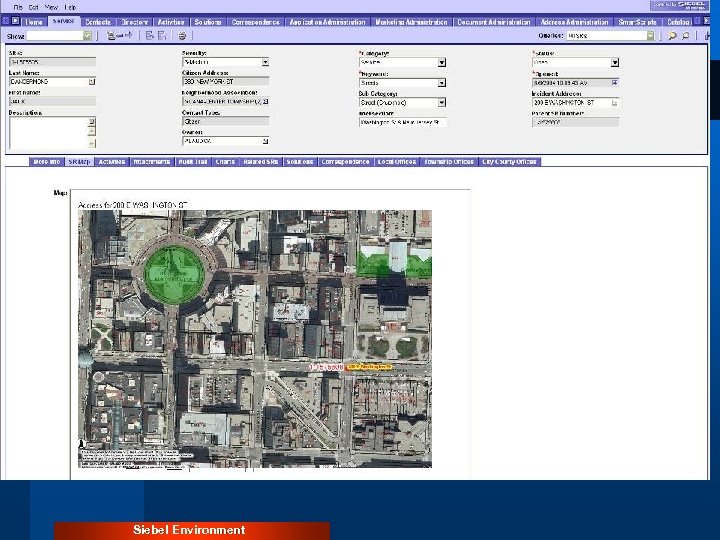720x540 pixels.
Task: Click the plain magnifier icon beside Queries
Action: coord(686,36)
